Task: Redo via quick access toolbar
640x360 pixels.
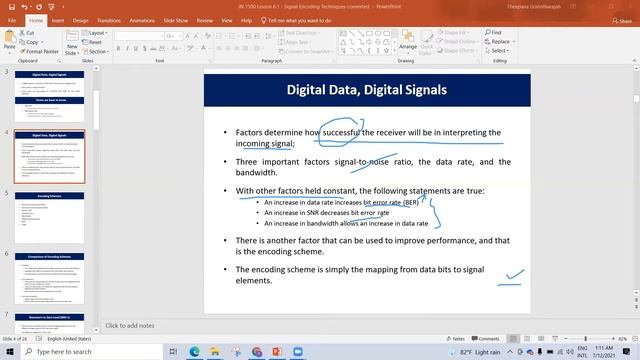Action: click(x=38, y=7)
